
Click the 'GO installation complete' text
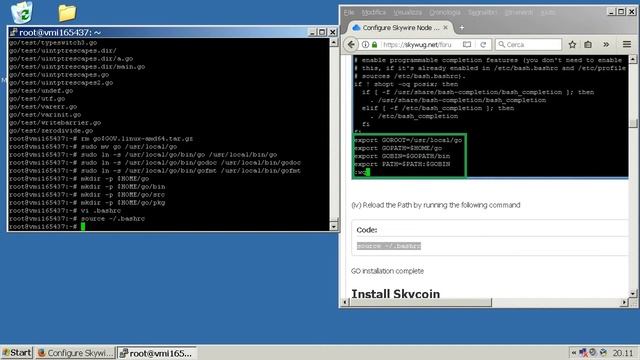click(x=387, y=271)
